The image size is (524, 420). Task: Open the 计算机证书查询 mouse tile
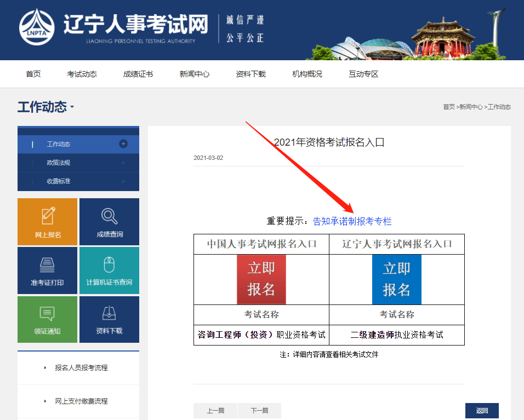[x=109, y=271]
